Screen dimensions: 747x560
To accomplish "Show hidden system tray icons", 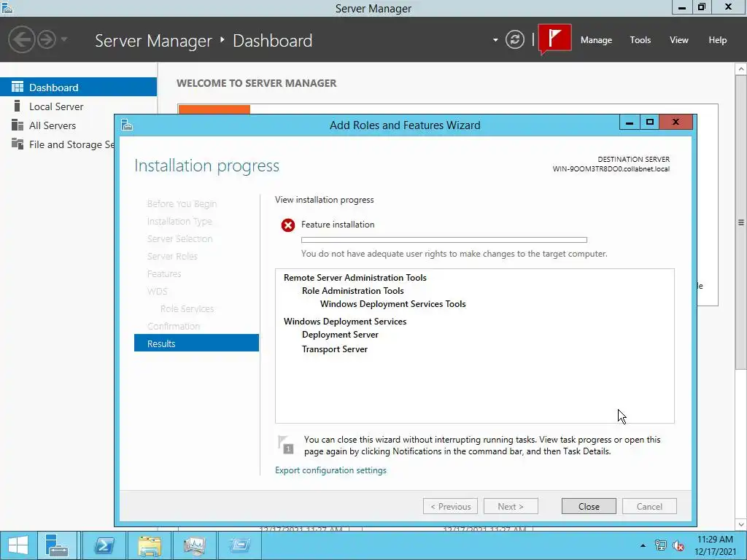I will 643,545.
